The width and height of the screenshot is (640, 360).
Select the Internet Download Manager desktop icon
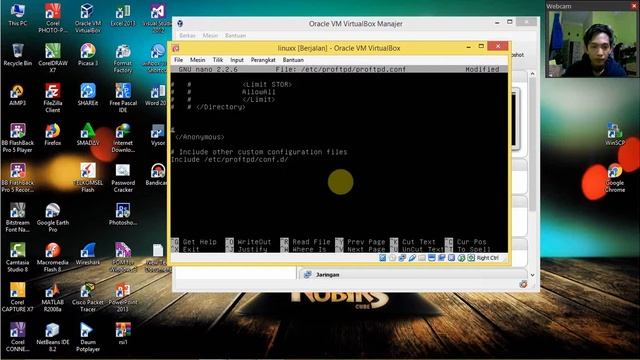(123, 138)
